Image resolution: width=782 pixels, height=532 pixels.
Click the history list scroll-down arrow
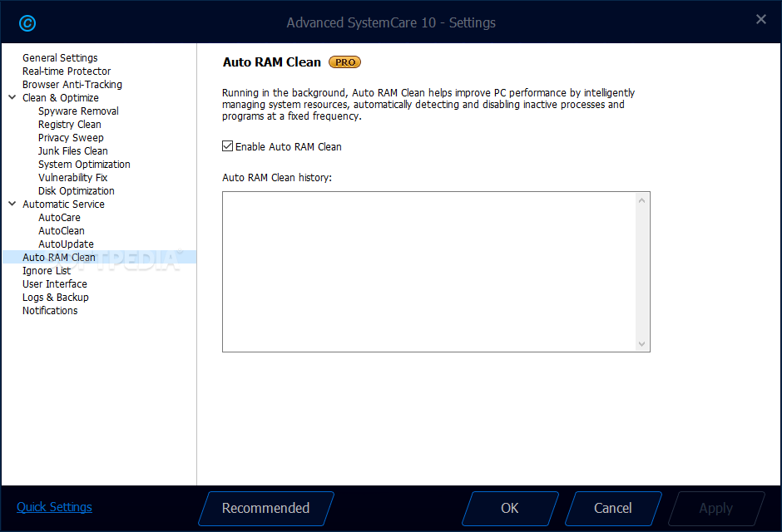point(642,343)
